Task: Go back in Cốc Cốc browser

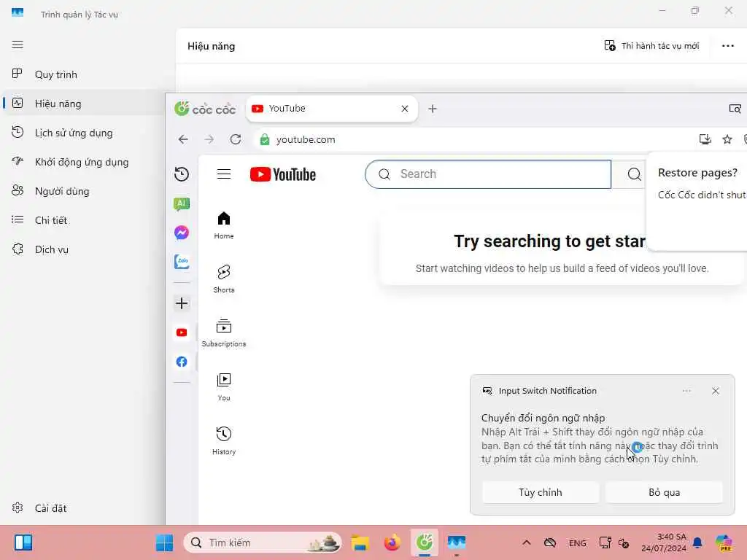Action: tap(183, 139)
